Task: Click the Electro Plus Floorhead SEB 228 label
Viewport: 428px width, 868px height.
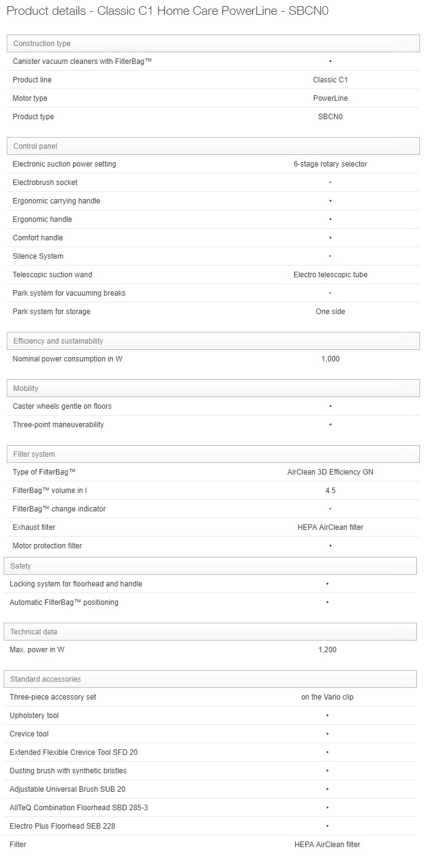Action: pyautogui.click(x=63, y=826)
